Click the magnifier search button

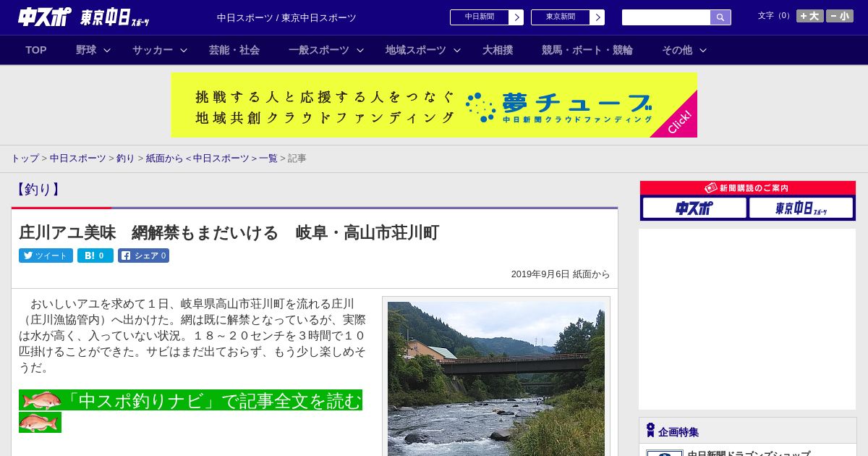coord(720,17)
